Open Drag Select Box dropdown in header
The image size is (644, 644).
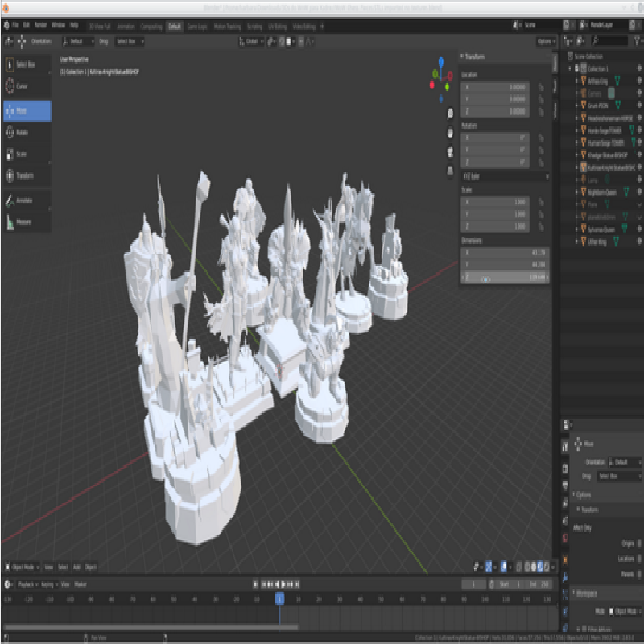(130, 42)
